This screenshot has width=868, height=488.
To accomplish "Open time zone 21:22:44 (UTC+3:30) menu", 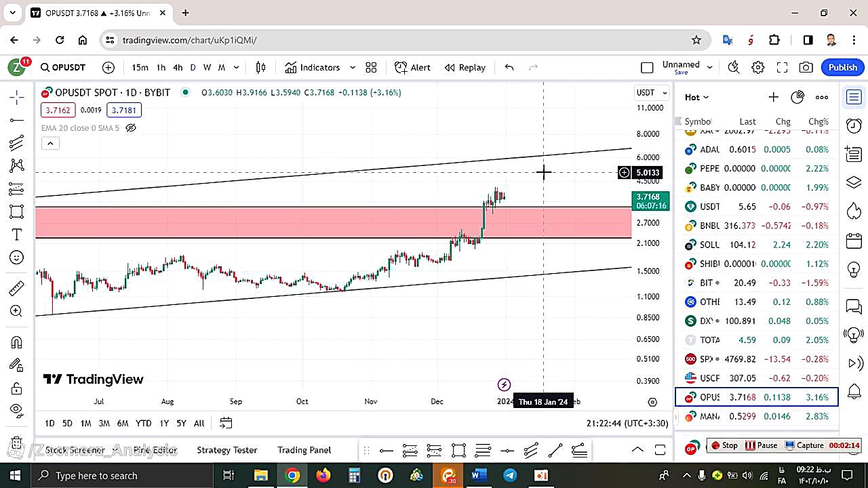I will click(627, 423).
